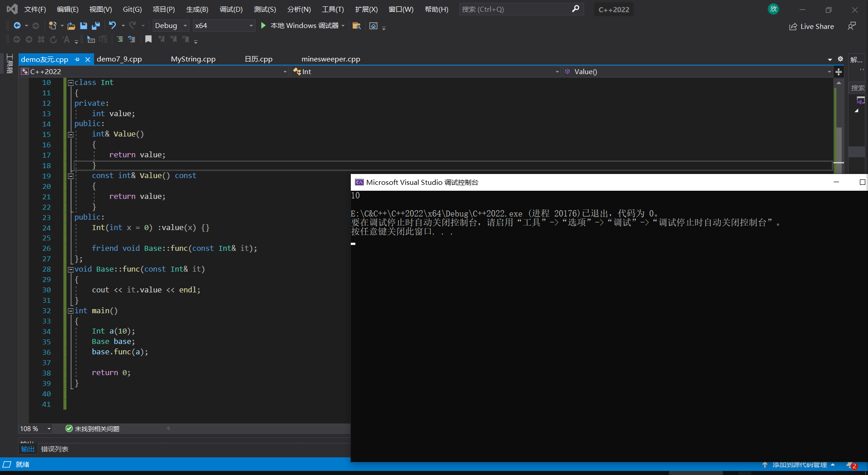Collapse the 'const int& Value() const' block
The height and width of the screenshot is (475, 868).
pos(71,176)
